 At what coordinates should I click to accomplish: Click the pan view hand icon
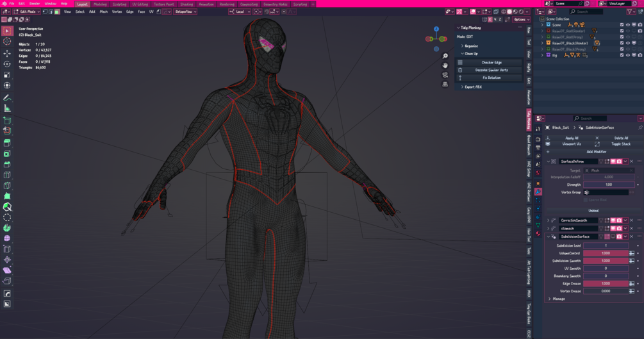445,65
